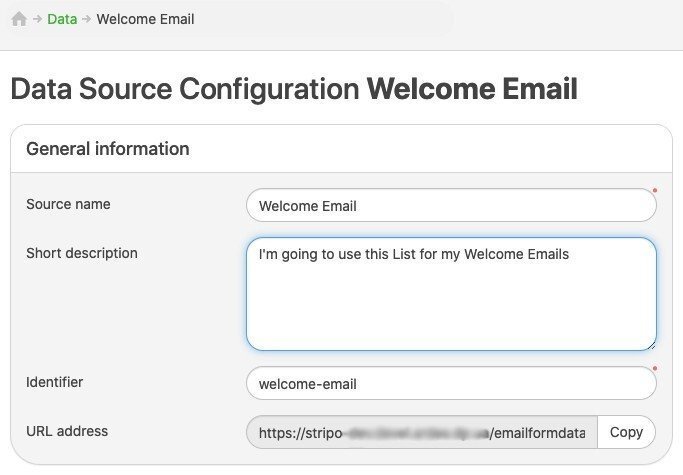Select the URL address label
683x475 pixels.
click(67, 431)
